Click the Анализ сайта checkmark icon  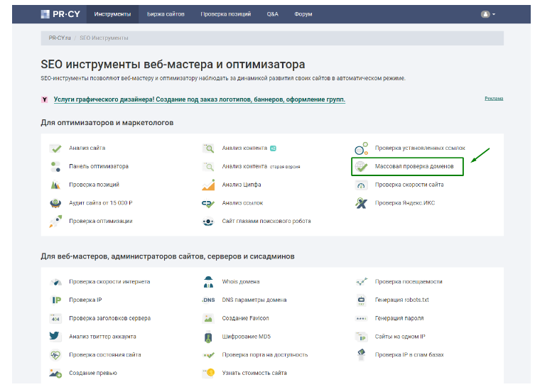coord(55,148)
